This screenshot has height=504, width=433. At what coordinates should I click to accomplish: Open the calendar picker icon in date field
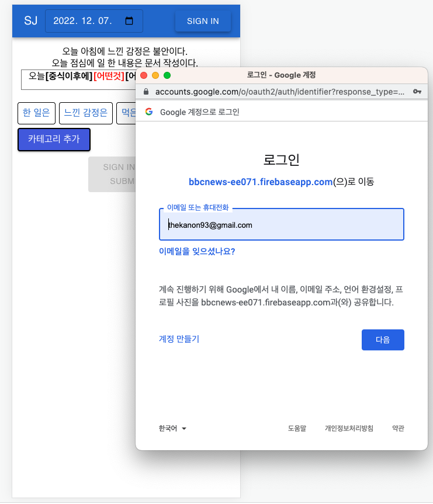tap(129, 21)
